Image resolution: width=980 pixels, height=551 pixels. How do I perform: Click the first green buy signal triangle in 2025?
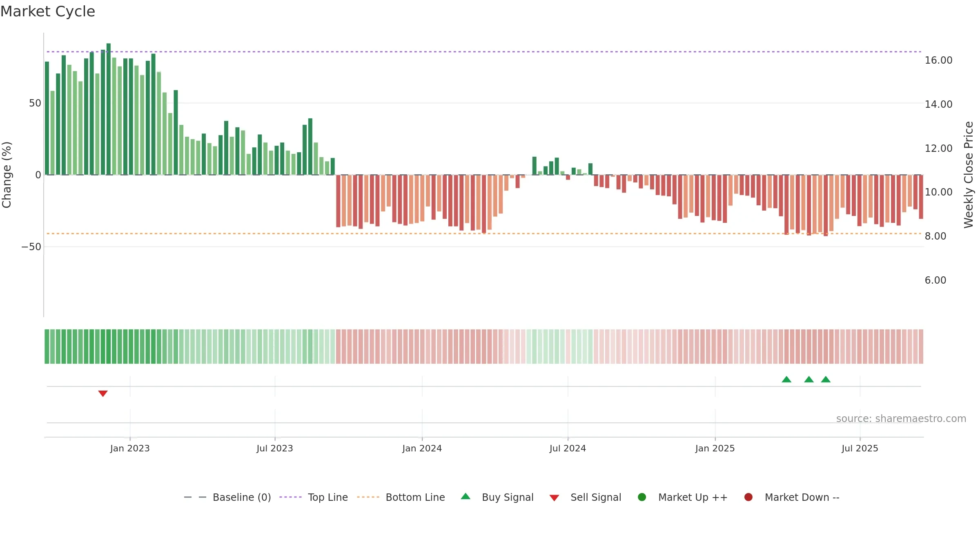tap(786, 380)
